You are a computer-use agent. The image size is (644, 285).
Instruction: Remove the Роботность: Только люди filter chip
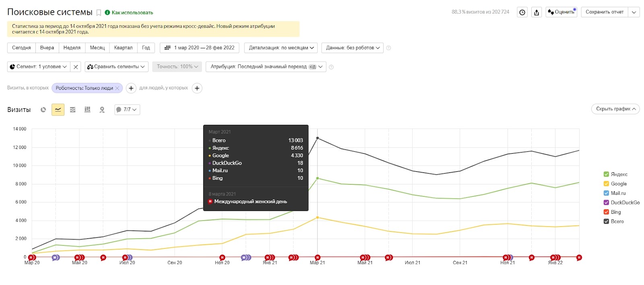point(117,88)
